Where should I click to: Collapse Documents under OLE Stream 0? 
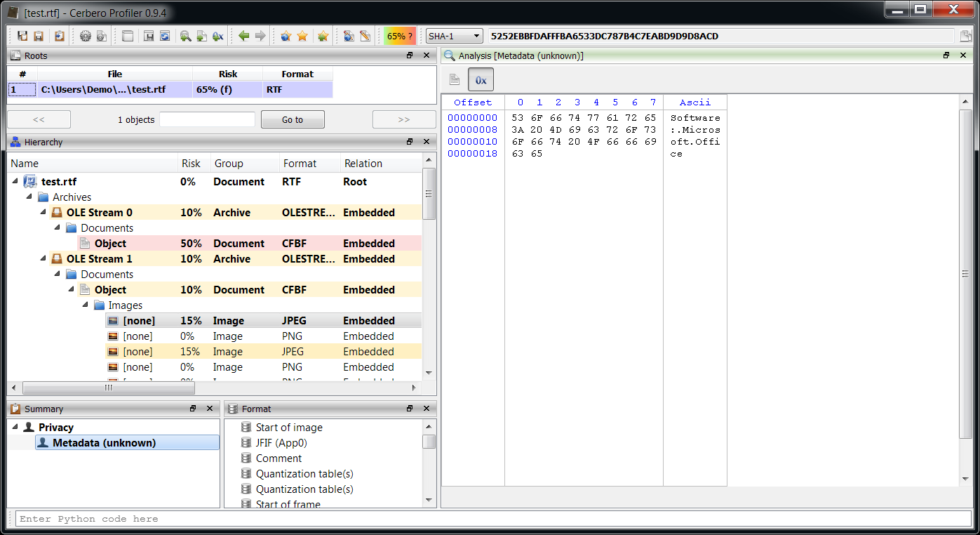tap(58, 228)
